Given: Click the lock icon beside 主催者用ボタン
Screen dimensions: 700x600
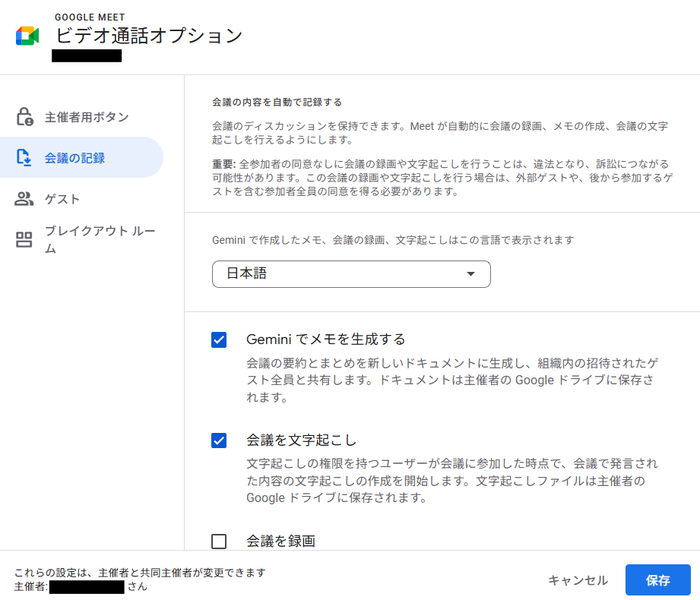Looking at the screenshot, I should click(24, 117).
